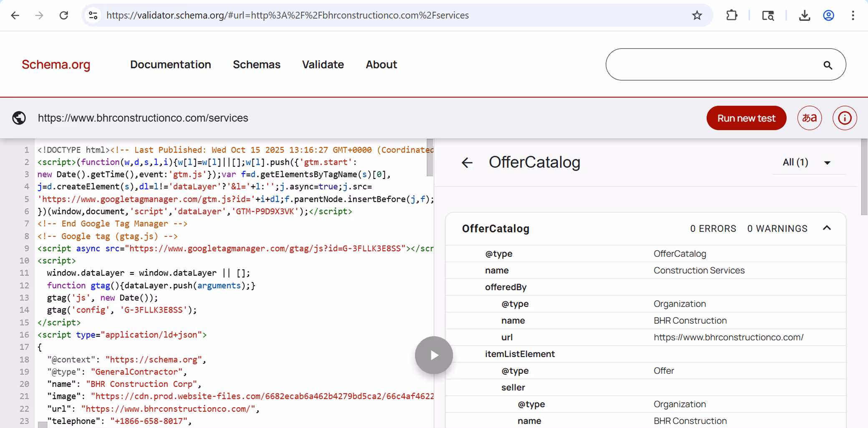The image size is (868, 428).
Task: Click the browser address bar URL
Action: tap(288, 15)
